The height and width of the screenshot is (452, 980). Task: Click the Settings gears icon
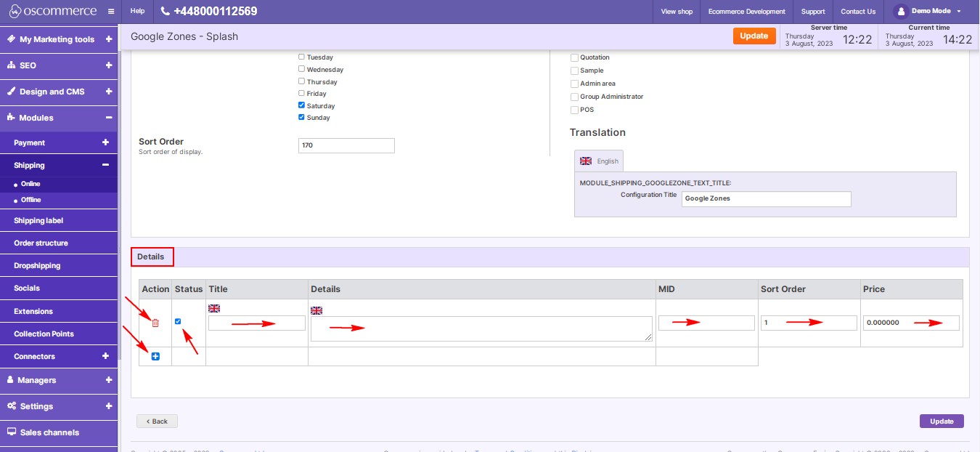(12, 406)
